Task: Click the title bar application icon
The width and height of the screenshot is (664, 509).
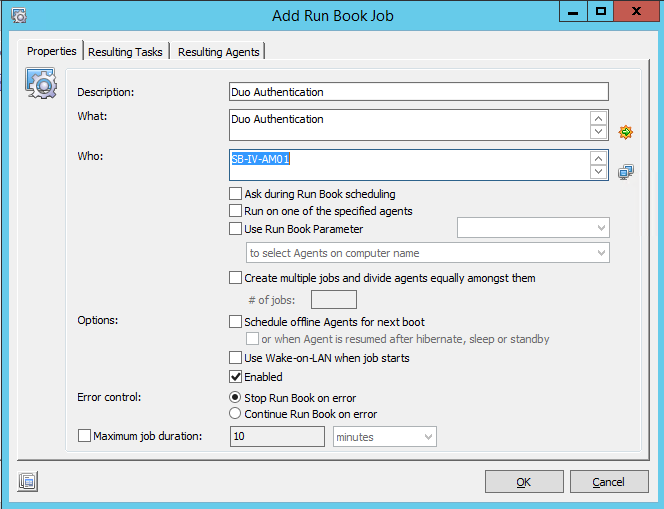Action: point(19,16)
